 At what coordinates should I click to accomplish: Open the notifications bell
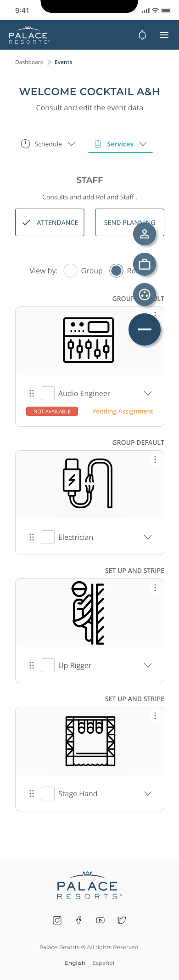point(142,35)
